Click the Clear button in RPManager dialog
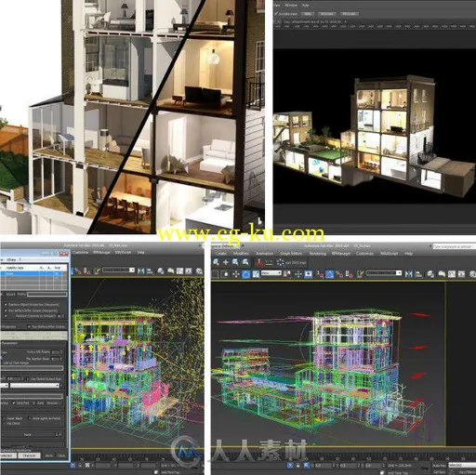The image size is (476, 475). 61,455
